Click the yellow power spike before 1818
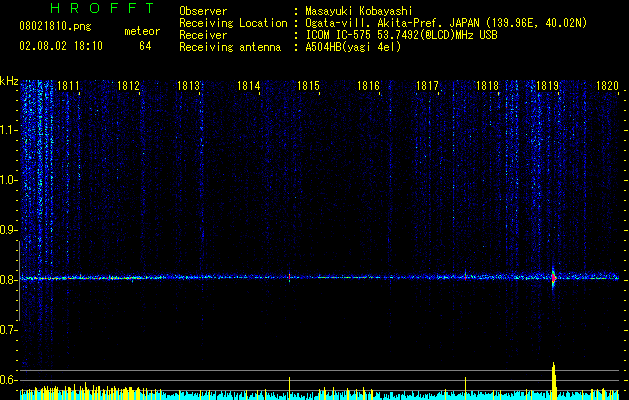The width and height of the screenshot is (629, 400). point(465,388)
